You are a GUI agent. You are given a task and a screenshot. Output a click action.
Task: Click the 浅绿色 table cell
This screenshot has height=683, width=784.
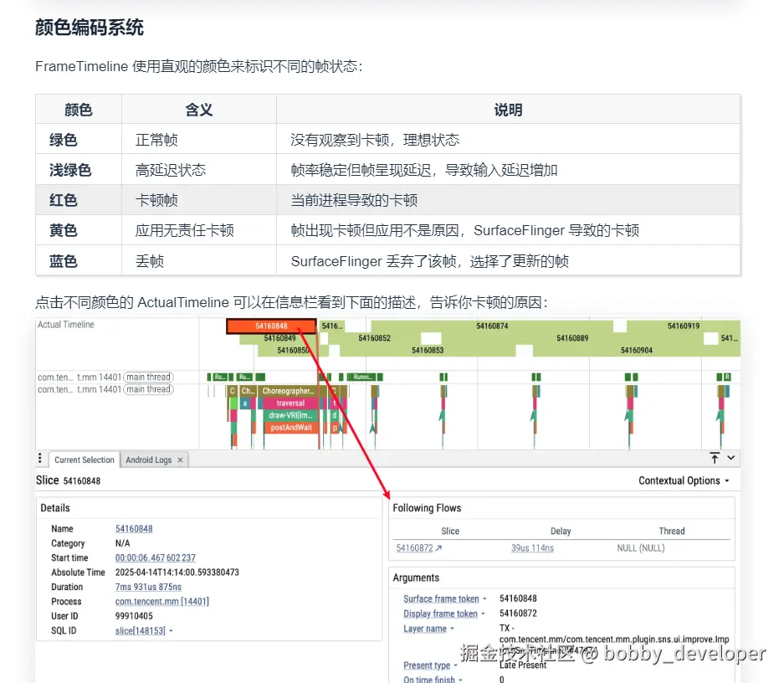click(79, 170)
